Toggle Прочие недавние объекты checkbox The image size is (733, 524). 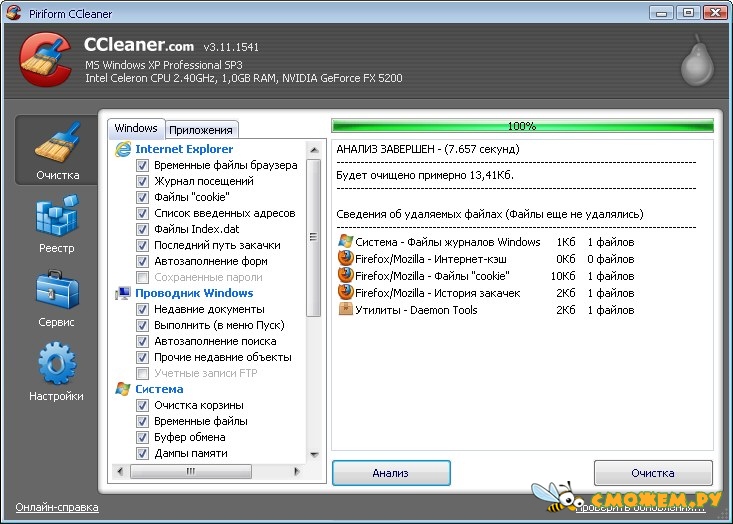(x=143, y=358)
